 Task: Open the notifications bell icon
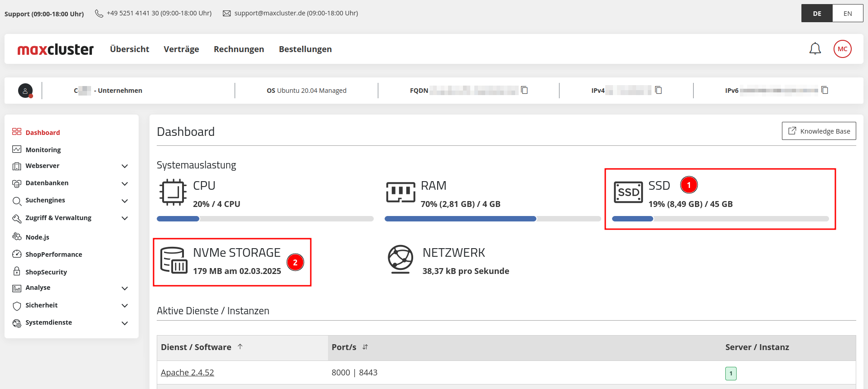(x=815, y=48)
